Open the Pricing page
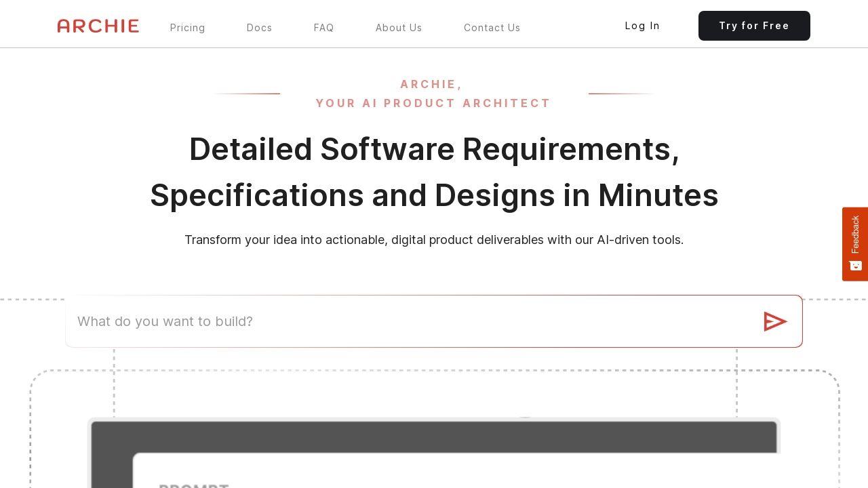The height and width of the screenshot is (488, 868). click(x=187, y=28)
